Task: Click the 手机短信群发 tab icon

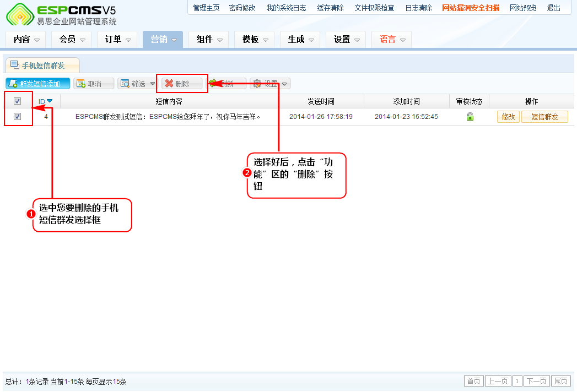Action: 14,65
